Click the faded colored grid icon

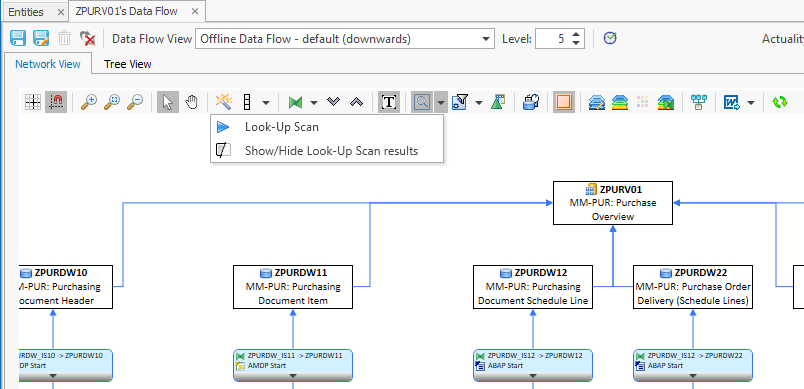pyautogui.click(x=642, y=103)
